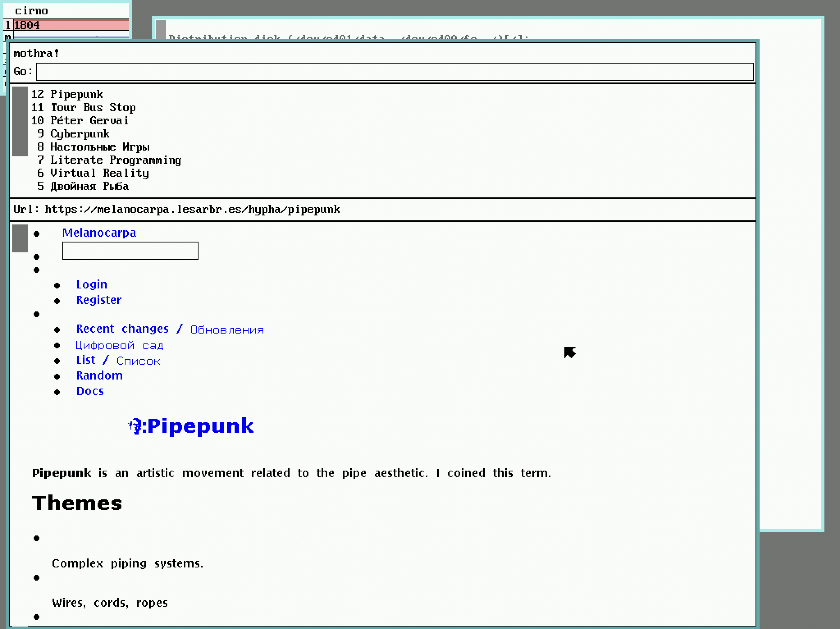Click the search box under Melanocarpa

click(x=130, y=251)
